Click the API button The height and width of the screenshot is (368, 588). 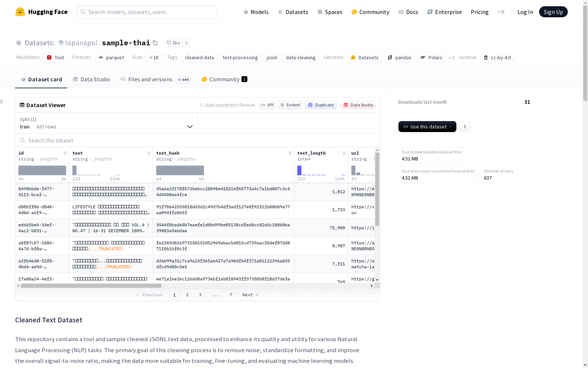(267, 105)
